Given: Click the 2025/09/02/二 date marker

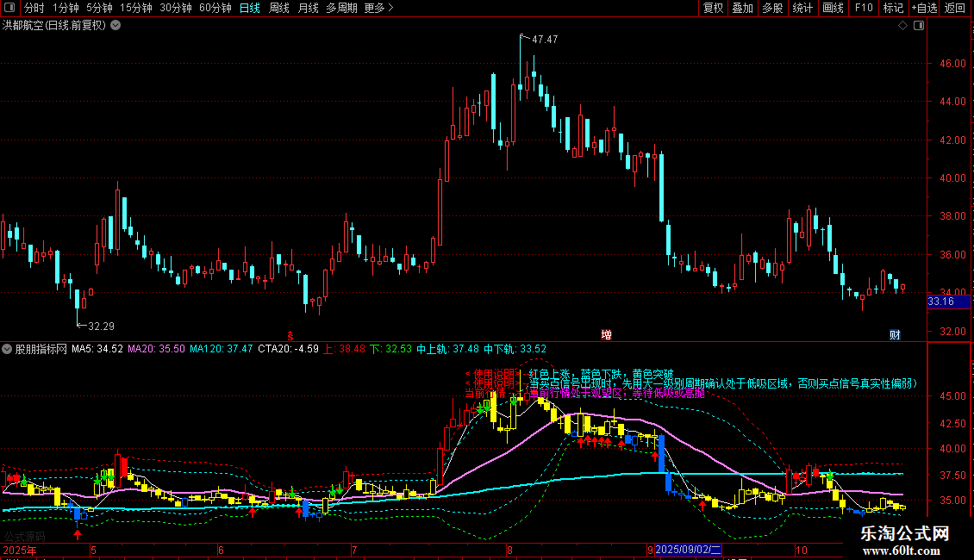Looking at the screenshot, I should [688, 550].
